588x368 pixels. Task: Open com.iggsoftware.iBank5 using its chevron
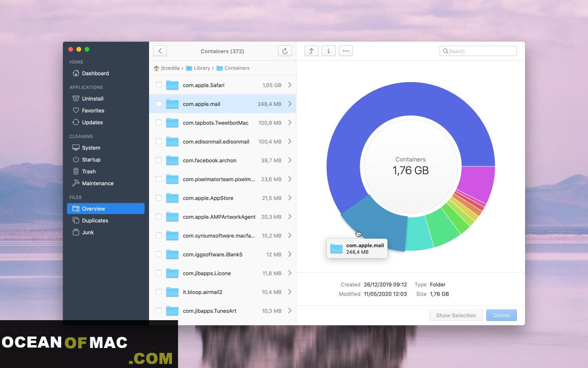tap(290, 254)
